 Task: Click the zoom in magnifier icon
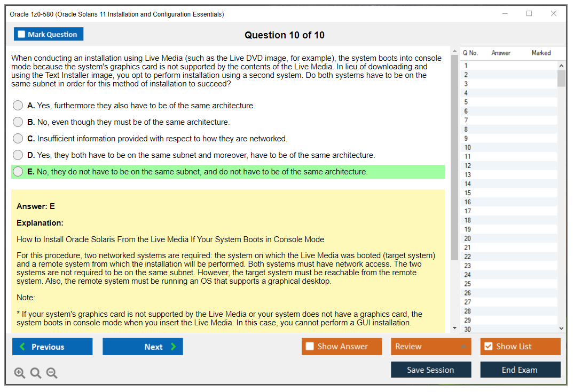(20, 373)
